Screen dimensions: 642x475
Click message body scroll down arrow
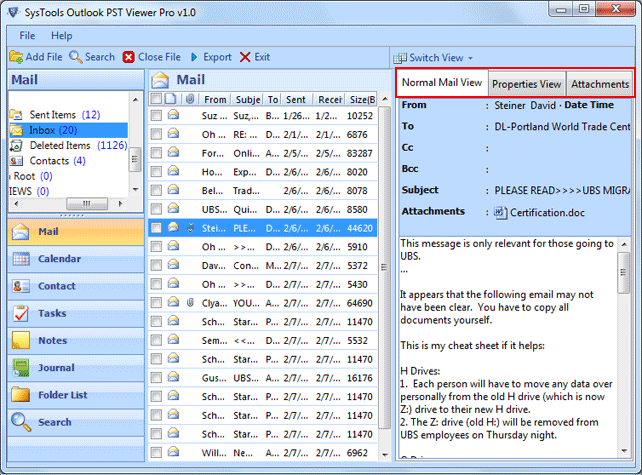[624, 451]
